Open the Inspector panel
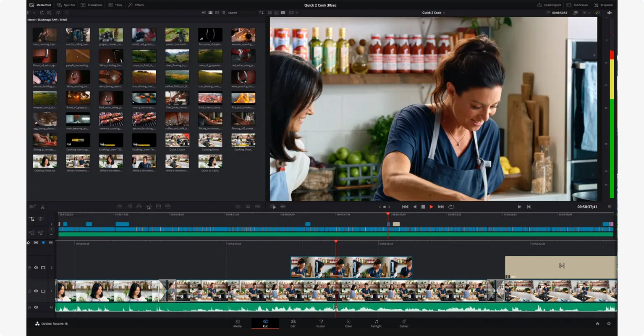 pyautogui.click(x=604, y=5)
